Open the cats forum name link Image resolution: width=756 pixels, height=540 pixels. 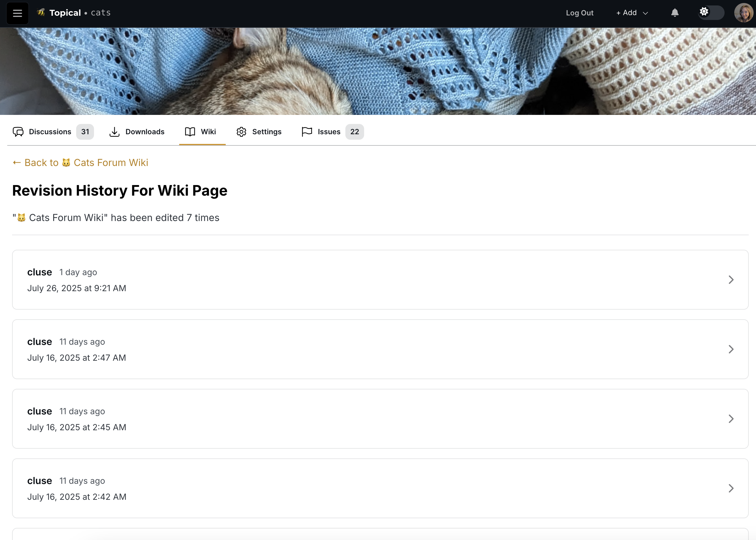pos(101,13)
